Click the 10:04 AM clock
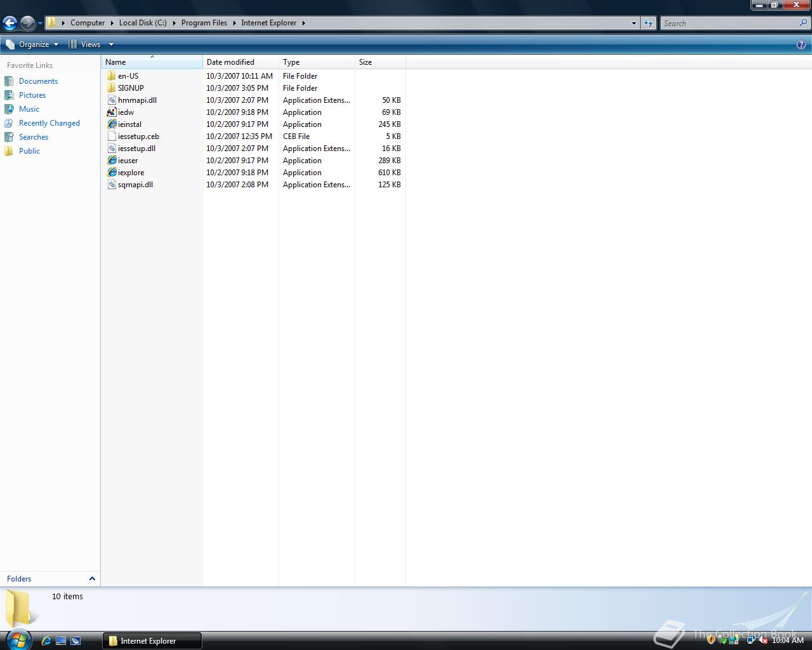This screenshot has height=650, width=812. (x=788, y=640)
